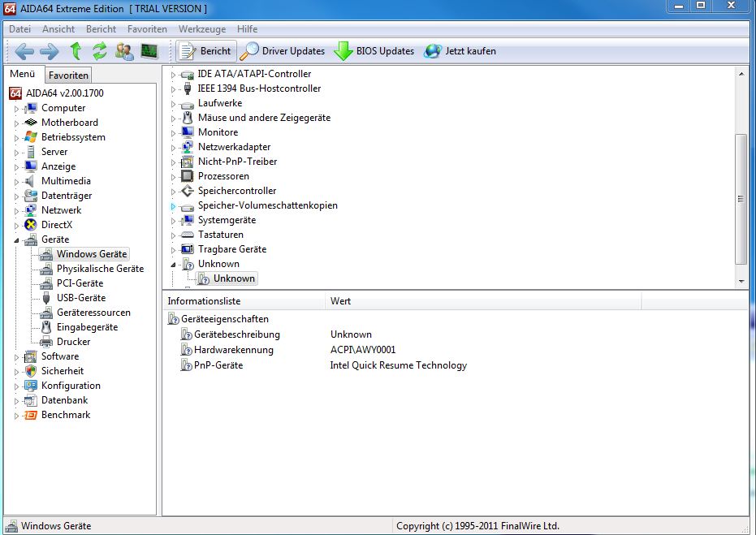Select the Tragbare Geräte device icon

(x=187, y=249)
